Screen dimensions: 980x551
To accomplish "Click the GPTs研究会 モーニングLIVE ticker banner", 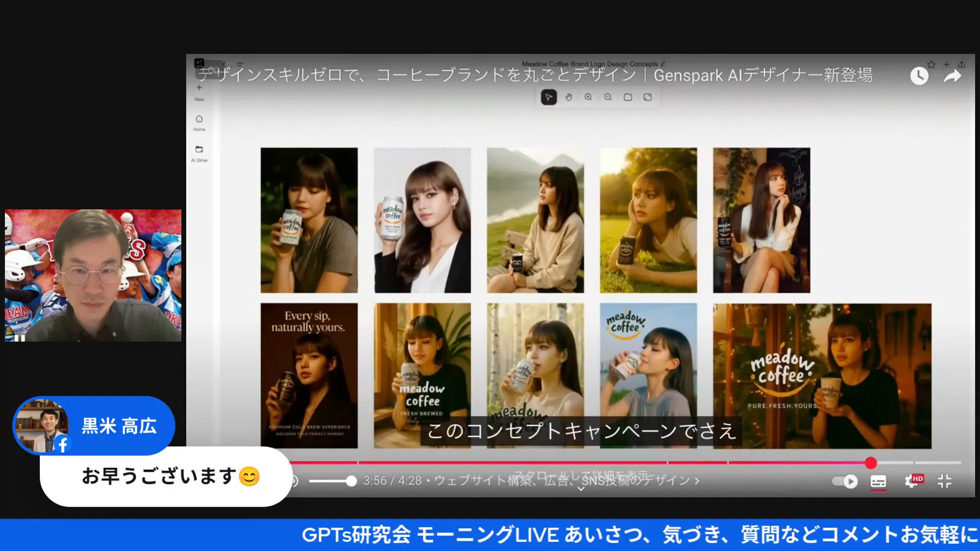I will click(490, 535).
